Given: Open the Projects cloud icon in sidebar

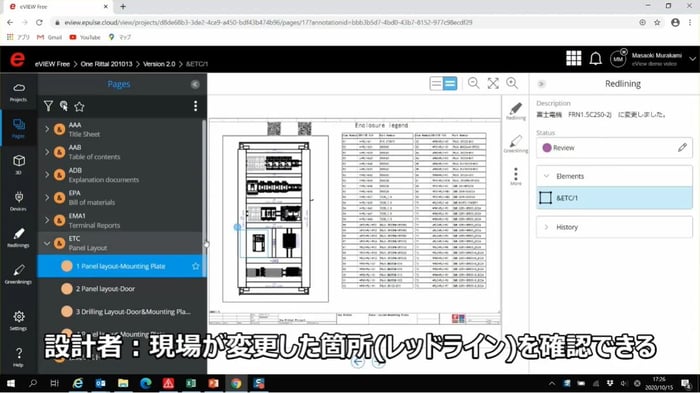Looking at the screenshot, I should pyautogui.click(x=18, y=92).
